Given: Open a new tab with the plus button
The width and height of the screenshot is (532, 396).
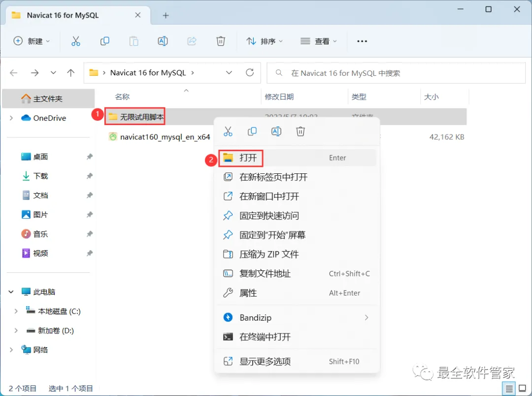Looking at the screenshot, I should coord(166,15).
